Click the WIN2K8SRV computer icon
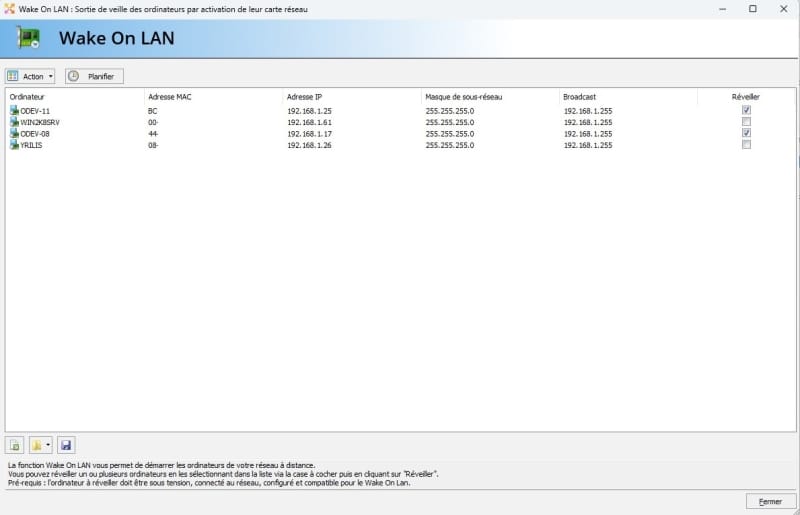The height and width of the screenshot is (515, 800). [14, 122]
